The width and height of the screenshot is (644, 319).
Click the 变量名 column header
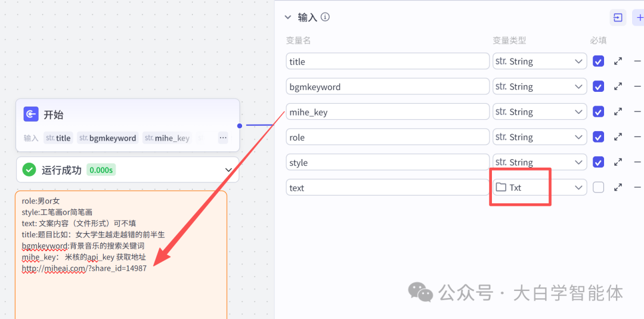(x=298, y=40)
